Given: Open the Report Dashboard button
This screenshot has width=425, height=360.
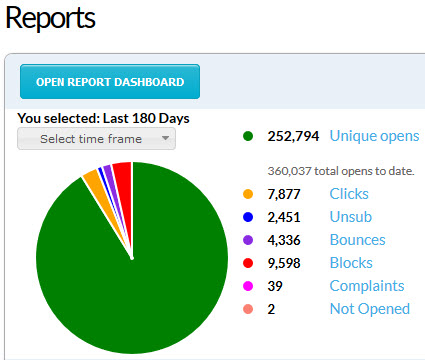Looking at the screenshot, I should 110,82.
